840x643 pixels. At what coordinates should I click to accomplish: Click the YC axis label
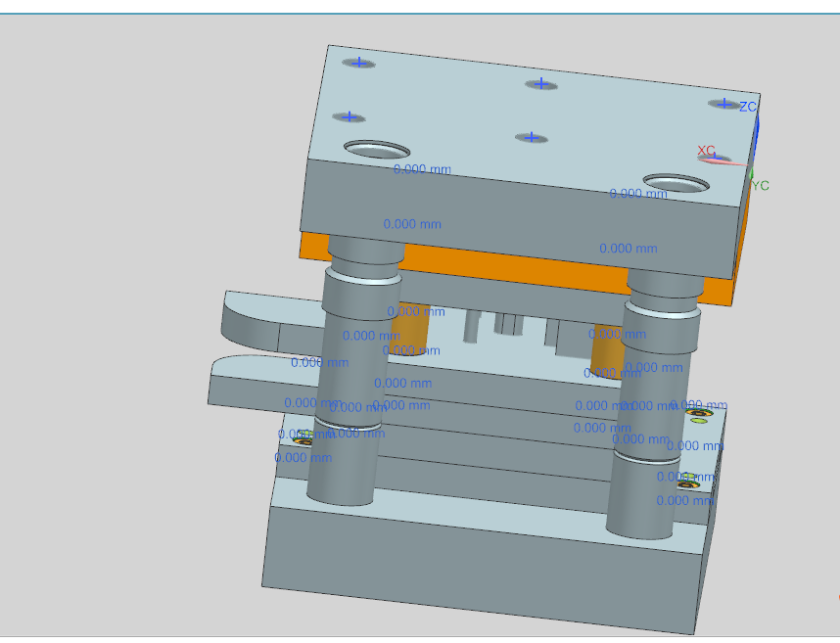click(x=760, y=186)
